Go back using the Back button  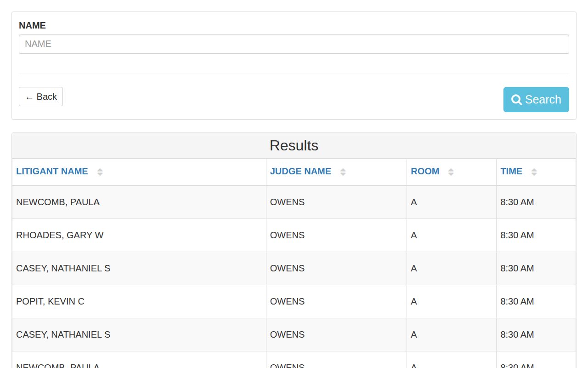tap(41, 97)
